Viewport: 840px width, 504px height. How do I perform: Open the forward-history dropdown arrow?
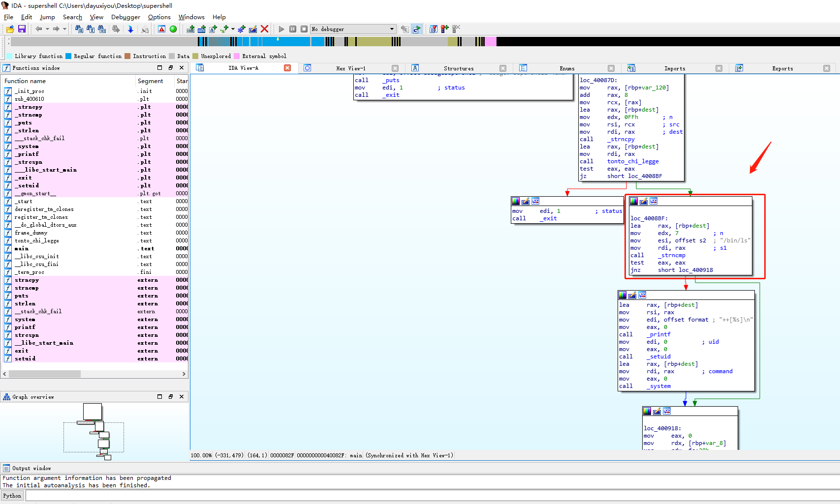click(x=64, y=29)
